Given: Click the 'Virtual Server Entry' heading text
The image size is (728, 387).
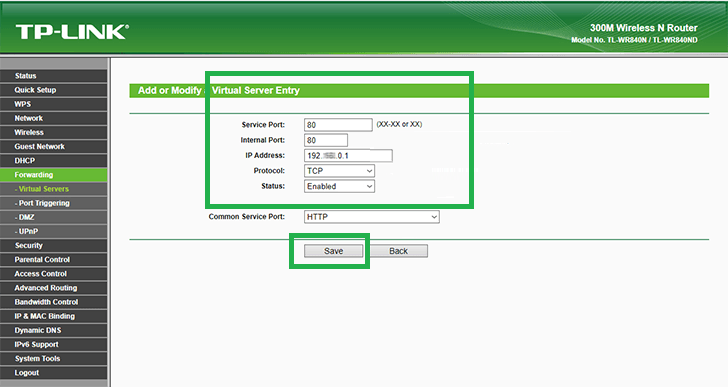Looking at the screenshot, I should (255, 90).
